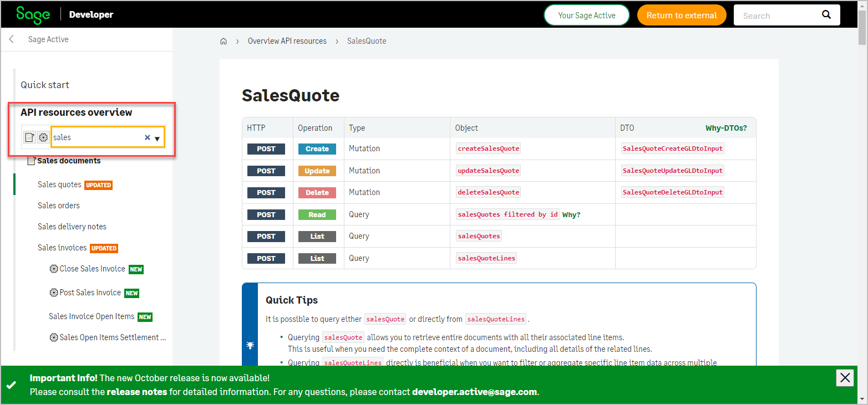This screenshot has height=405, width=868.
Task: Click the Why-DTOs? link
Action: click(x=726, y=128)
